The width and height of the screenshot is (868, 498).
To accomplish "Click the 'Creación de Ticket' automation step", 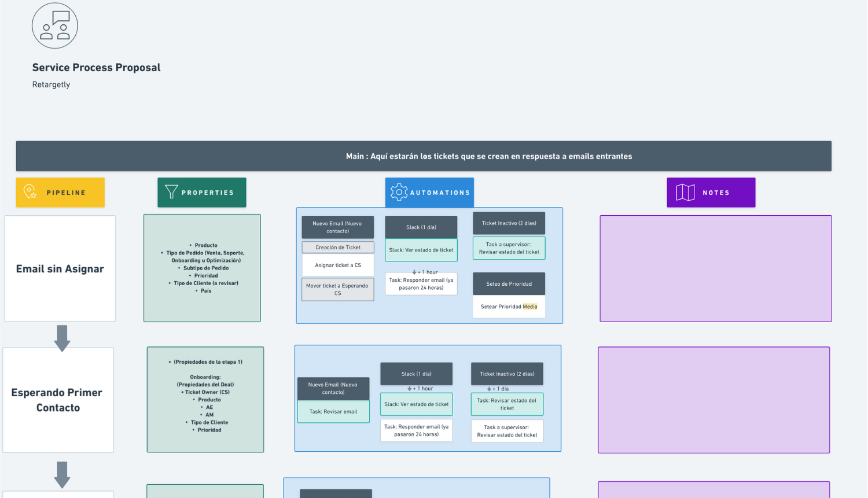I will (337, 247).
